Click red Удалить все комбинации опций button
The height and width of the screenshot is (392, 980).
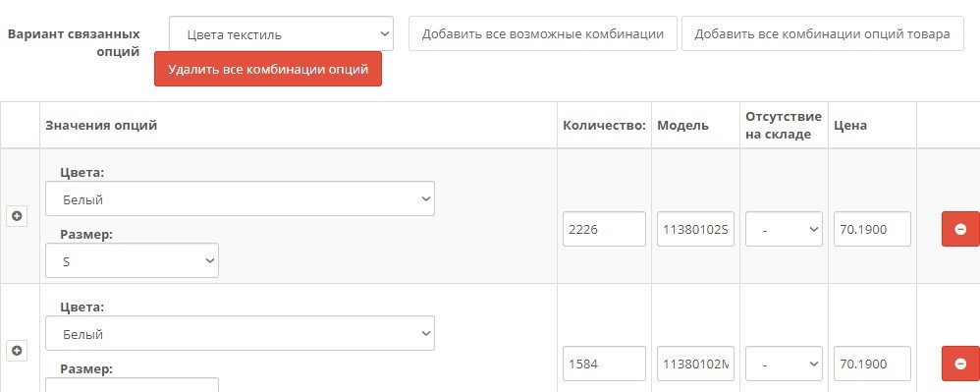267,69
